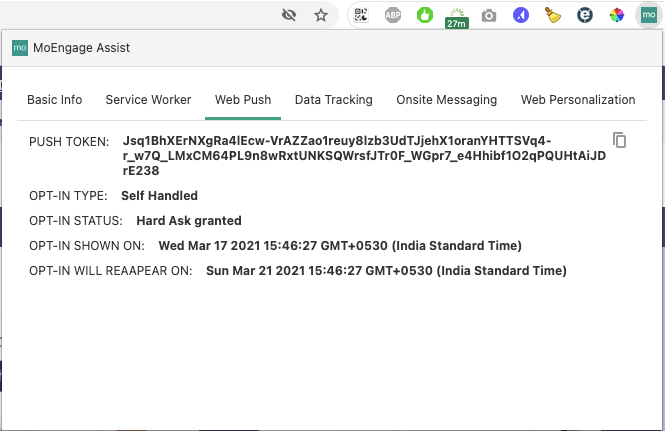Open the 27m timer extension
The height and width of the screenshot is (431, 665).
(x=457, y=18)
